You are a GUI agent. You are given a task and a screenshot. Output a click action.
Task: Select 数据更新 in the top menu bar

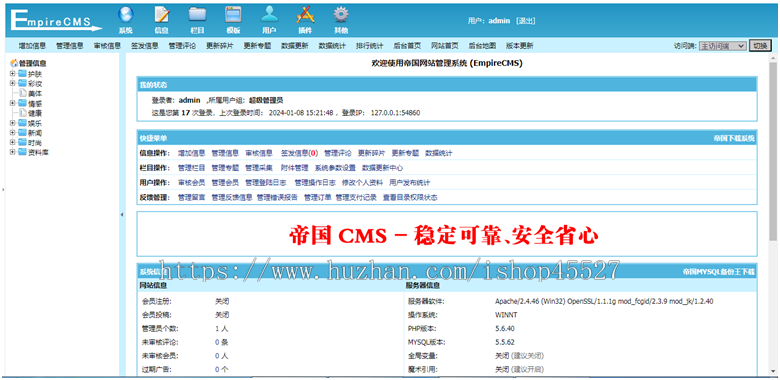(294, 46)
